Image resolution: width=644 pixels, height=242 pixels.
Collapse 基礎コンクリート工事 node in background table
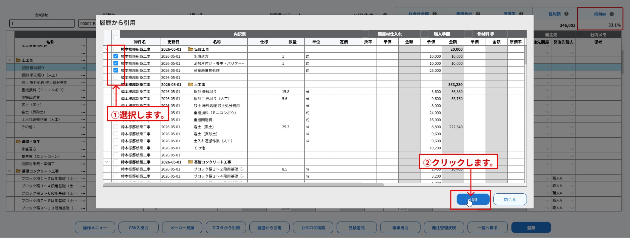pos(10,171)
